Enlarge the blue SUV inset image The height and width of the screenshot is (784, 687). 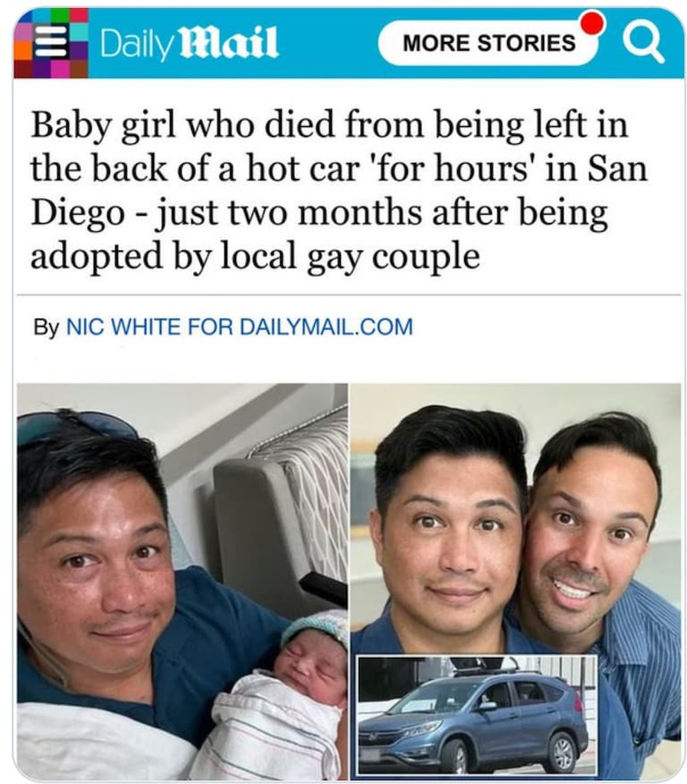(x=477, y=716)
